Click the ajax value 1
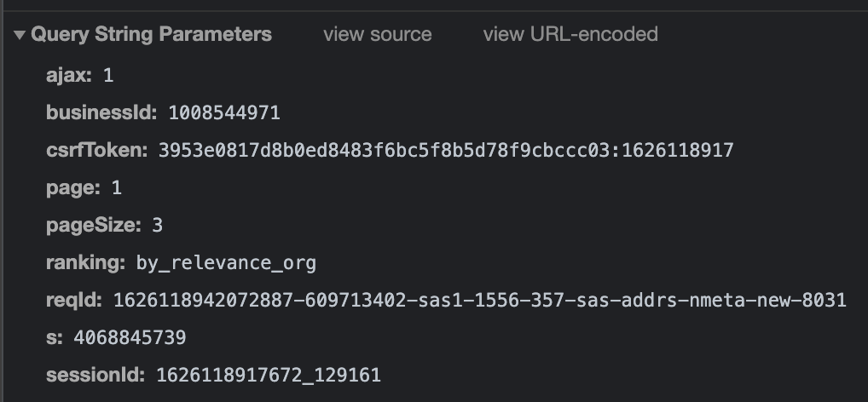Screen dimensions: 868x402 (108, 75)
